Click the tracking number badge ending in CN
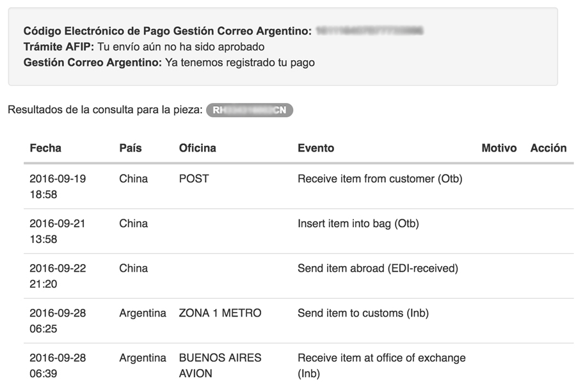The height and width of the screenshot is (392, 576). pos(250,110)
